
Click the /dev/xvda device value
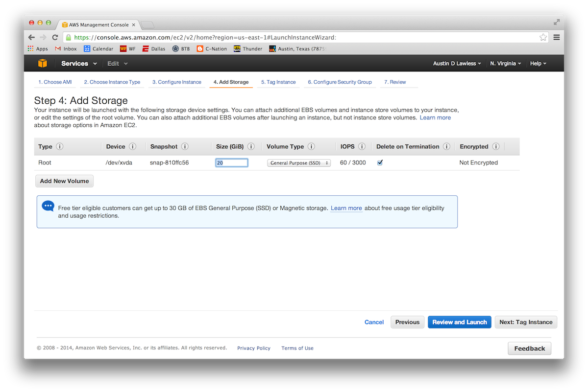click(x=119, y=163)
